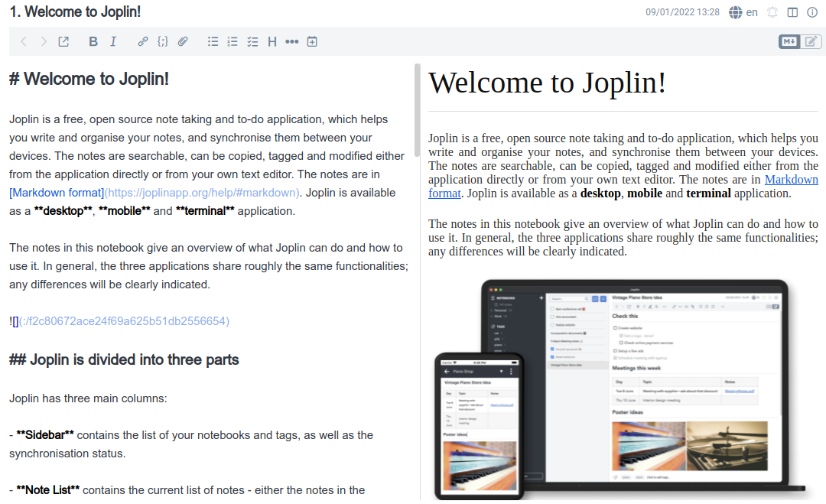
Task: Click the 09/01/2022 13:28 timestamp
Action: coord(682,12)
